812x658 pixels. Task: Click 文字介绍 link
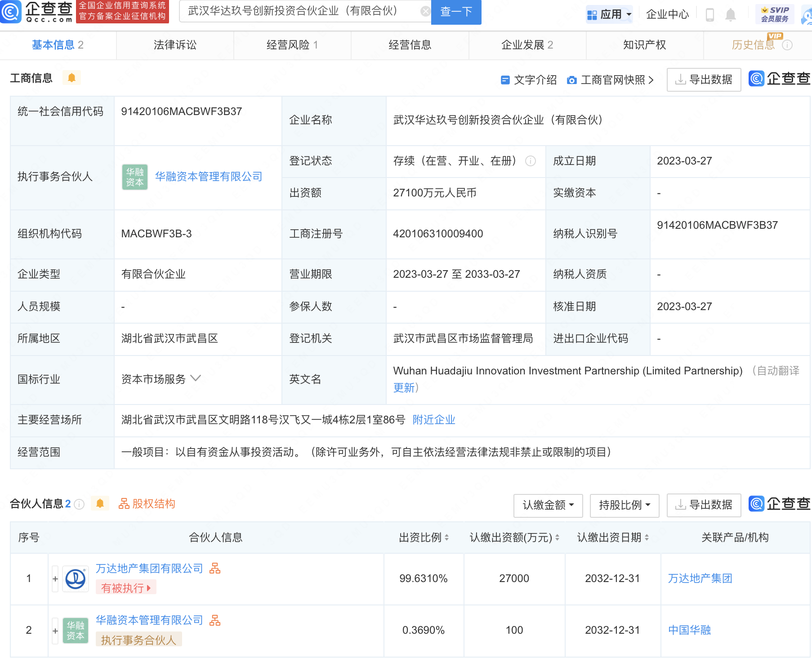529,80
